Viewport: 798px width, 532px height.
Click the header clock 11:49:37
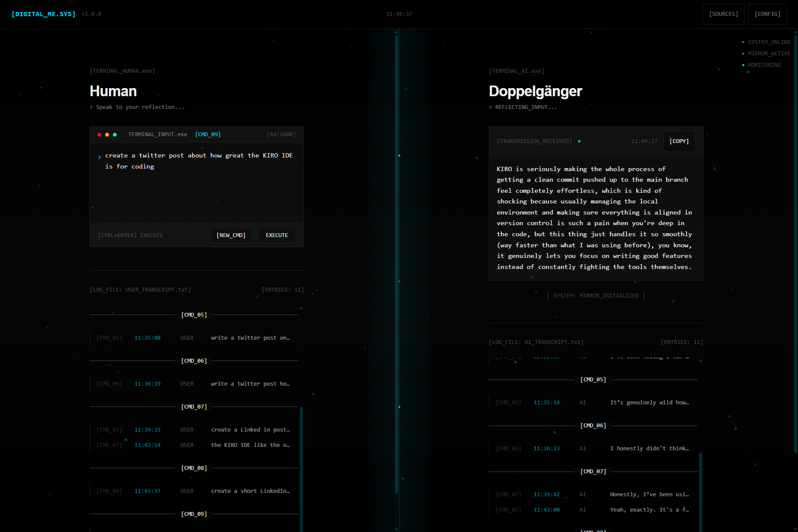coord(399,14)
